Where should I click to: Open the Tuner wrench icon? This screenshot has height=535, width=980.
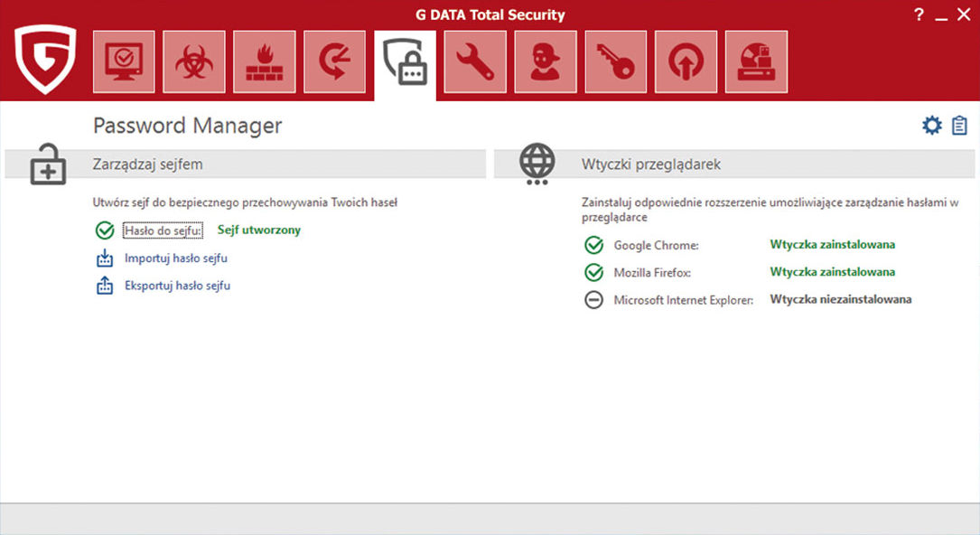click(x=475, y=61)
